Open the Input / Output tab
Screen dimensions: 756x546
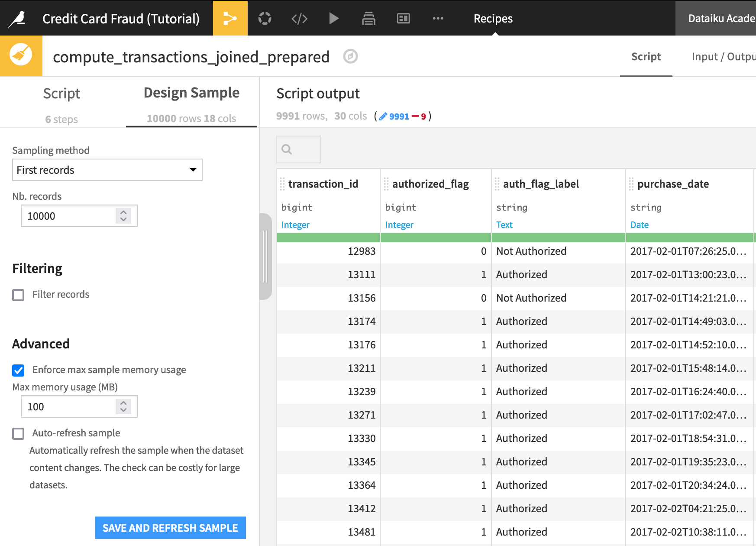[x=724, y=57]
